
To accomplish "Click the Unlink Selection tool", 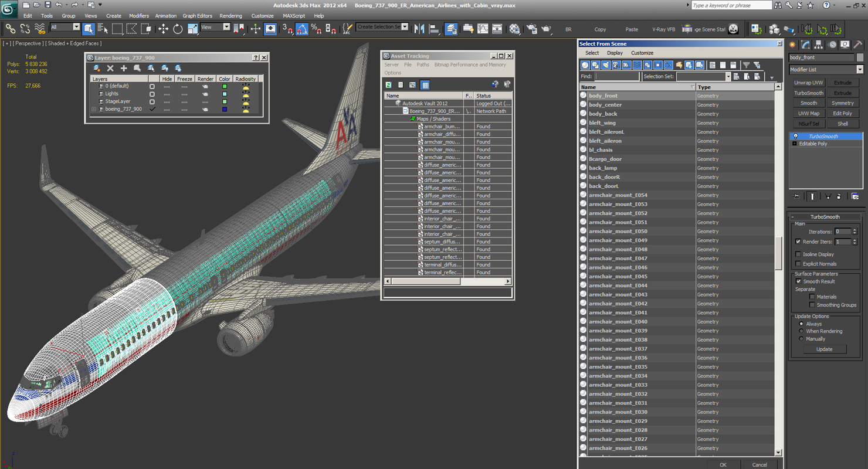I will 25,29.
